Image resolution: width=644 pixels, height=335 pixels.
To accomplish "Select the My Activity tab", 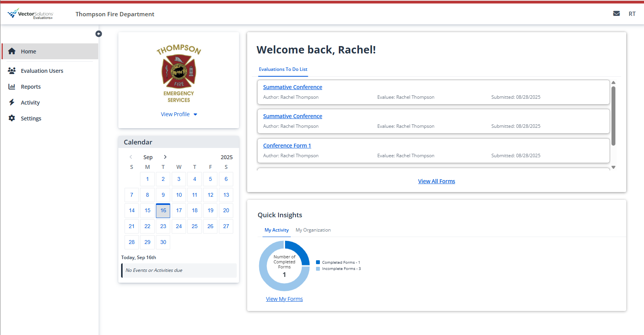I will 277,230.
